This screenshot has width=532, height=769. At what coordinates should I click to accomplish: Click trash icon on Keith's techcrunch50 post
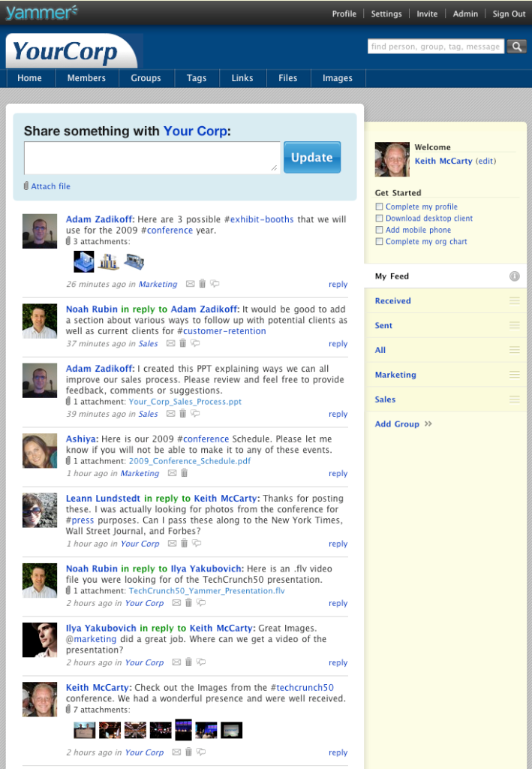pyautogui.click(x=188, y=752)
